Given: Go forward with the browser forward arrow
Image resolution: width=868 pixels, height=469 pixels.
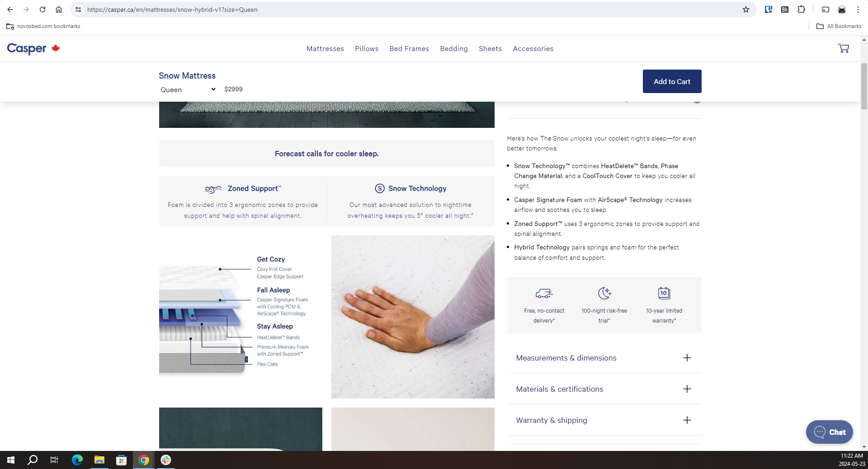Looking at the screenshot, I should [x=26, y=9].
